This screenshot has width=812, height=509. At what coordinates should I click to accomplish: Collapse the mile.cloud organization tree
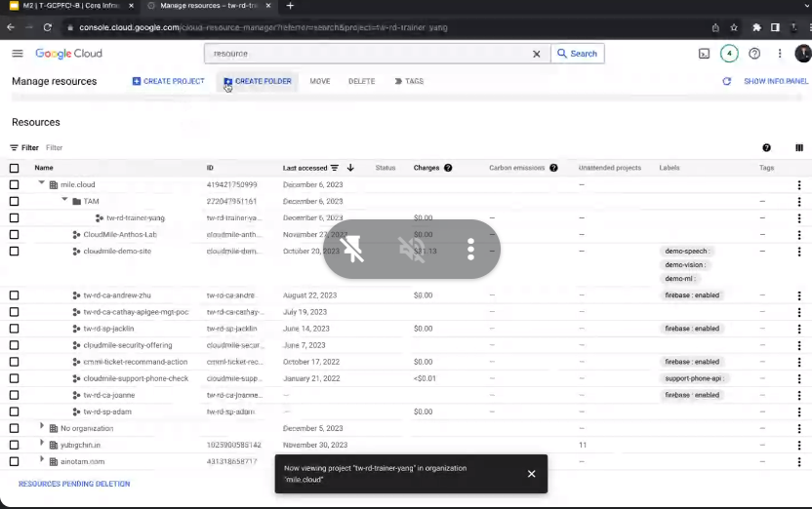(x=41, y=183)
